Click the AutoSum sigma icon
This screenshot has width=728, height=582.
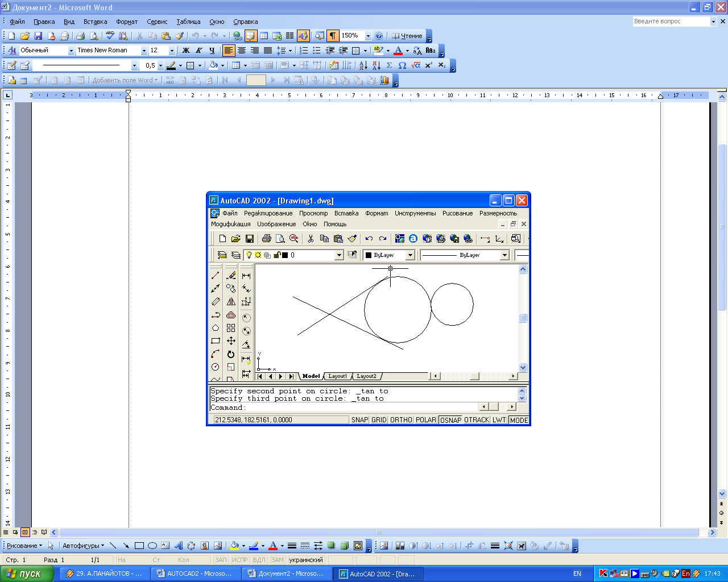tap(389, 65)
